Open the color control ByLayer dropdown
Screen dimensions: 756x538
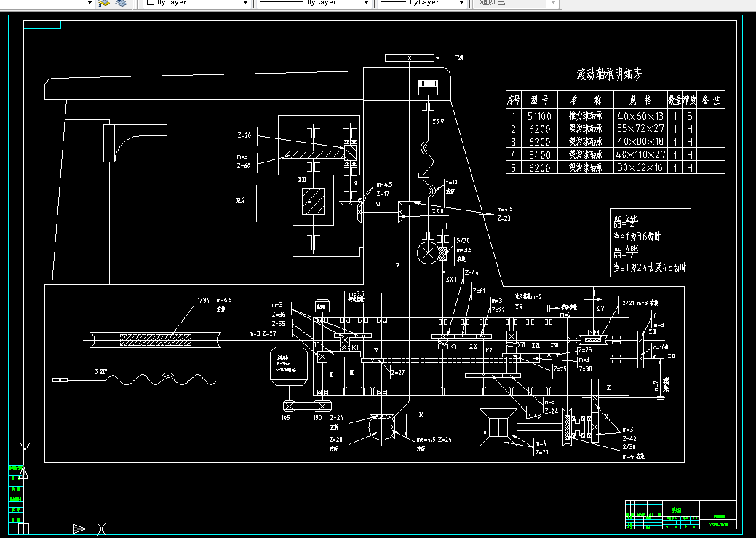point(245,2)
